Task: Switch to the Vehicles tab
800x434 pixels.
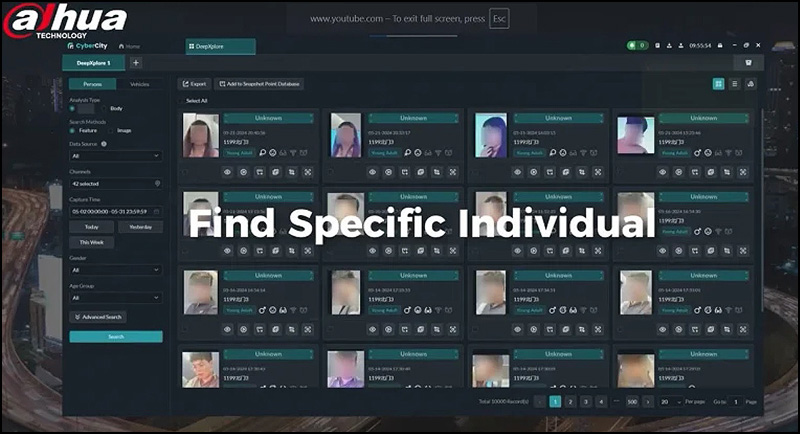Action: pyautogui.click(x=140, y=84)
